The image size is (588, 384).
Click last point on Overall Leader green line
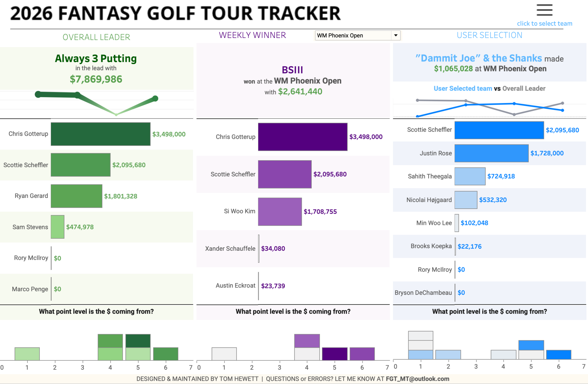point(155,99)
